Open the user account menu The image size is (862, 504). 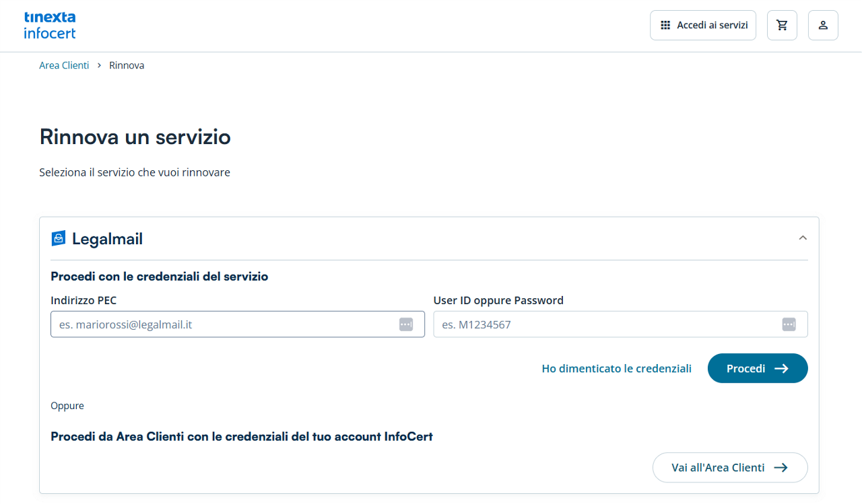[x=823, y=26]
